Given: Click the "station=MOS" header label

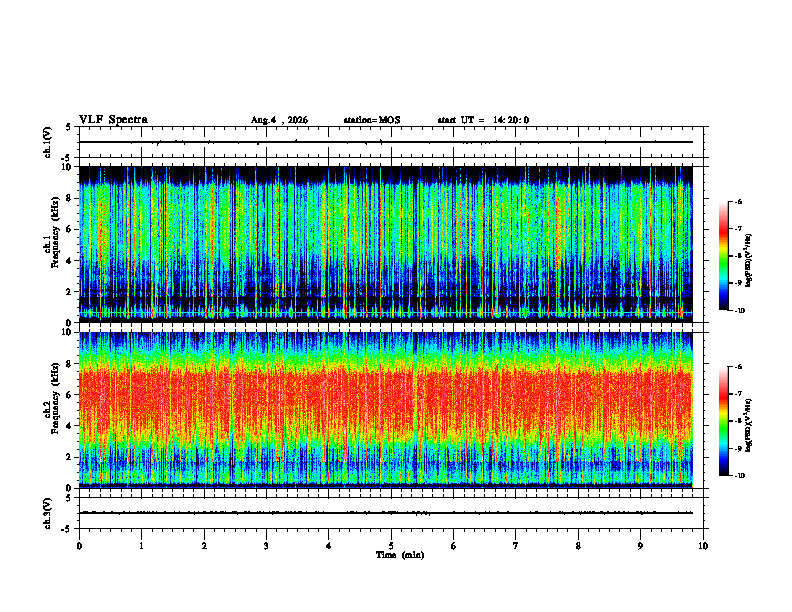Looking at the screenshot, I should (x=372, y=120).
